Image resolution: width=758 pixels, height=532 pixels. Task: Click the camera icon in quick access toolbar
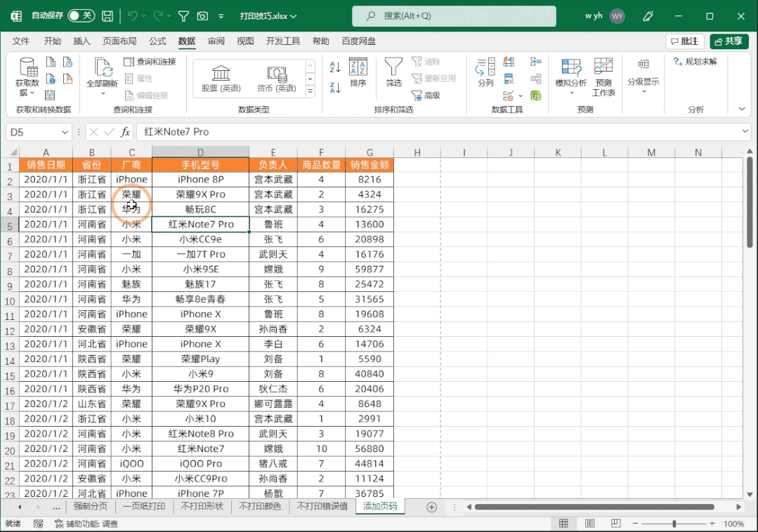[202, 16]
